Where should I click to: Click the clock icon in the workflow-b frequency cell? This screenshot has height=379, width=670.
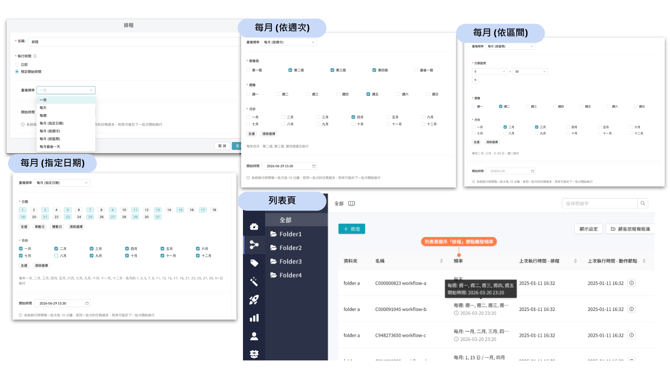pyautogui.click(x=456, y=313)
